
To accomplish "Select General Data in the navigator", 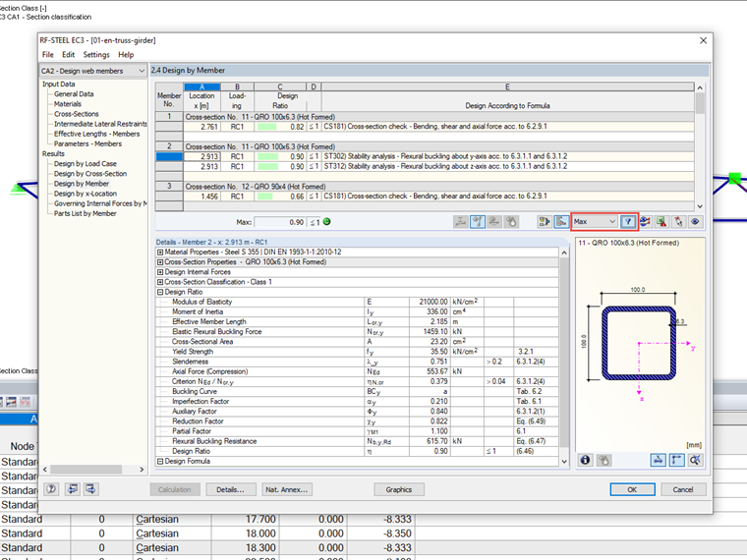I will pos(74,94).
